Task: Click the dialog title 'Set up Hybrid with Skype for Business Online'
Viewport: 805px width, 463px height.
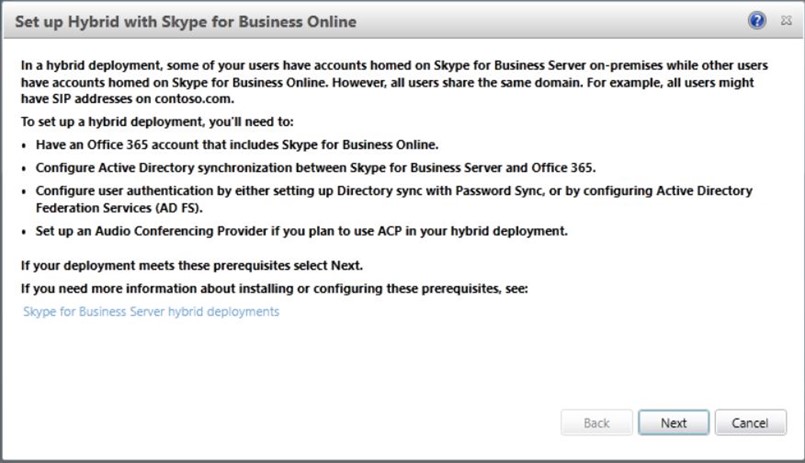Action: 185,22
